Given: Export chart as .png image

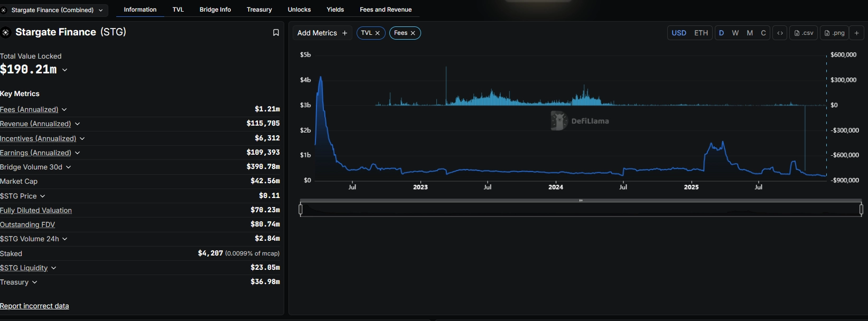Looking at the screenshot, I should coord(834,33).
